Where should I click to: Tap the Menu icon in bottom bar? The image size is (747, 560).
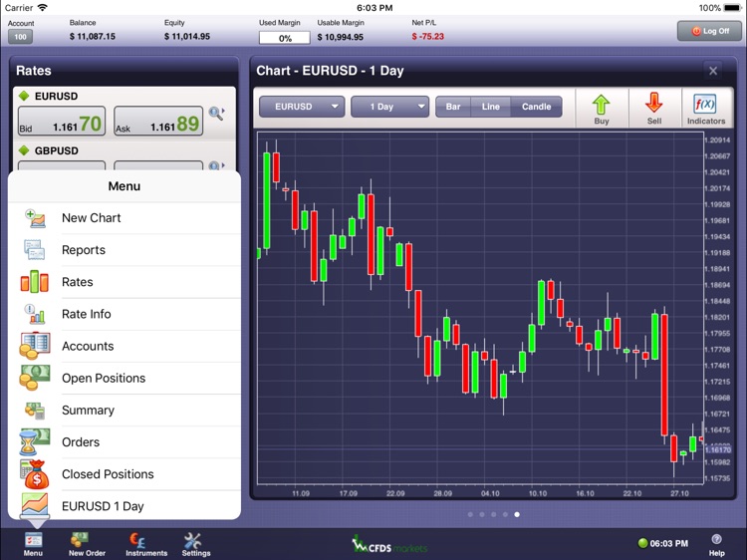(33, 544)
